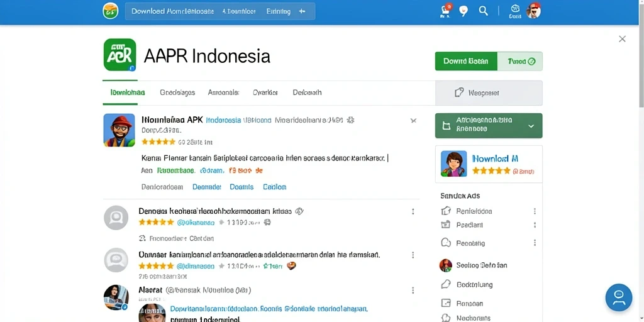Click the 'Pradlant' sidebar icon
This screenshot has height=322, width=644.
(446, 225)
